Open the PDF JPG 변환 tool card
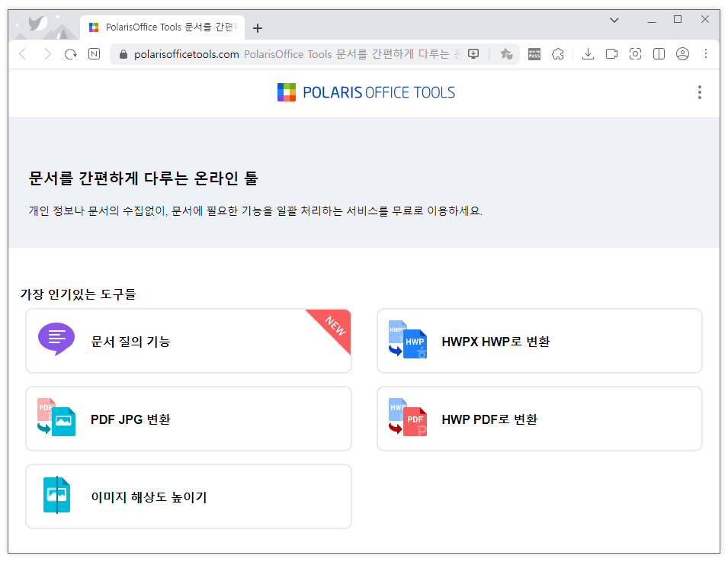Image resolution: width=728 pixels, height=562 pixels. click(x=188, y=419)
